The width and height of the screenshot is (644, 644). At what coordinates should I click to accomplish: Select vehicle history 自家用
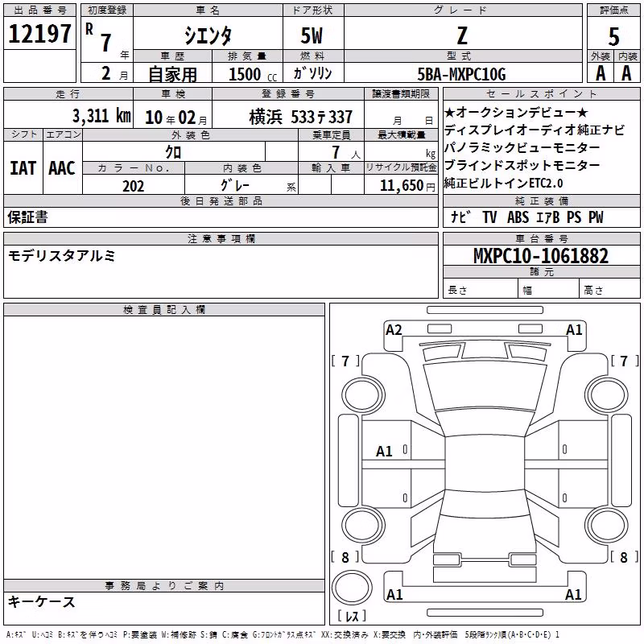(x=173, y=74)
